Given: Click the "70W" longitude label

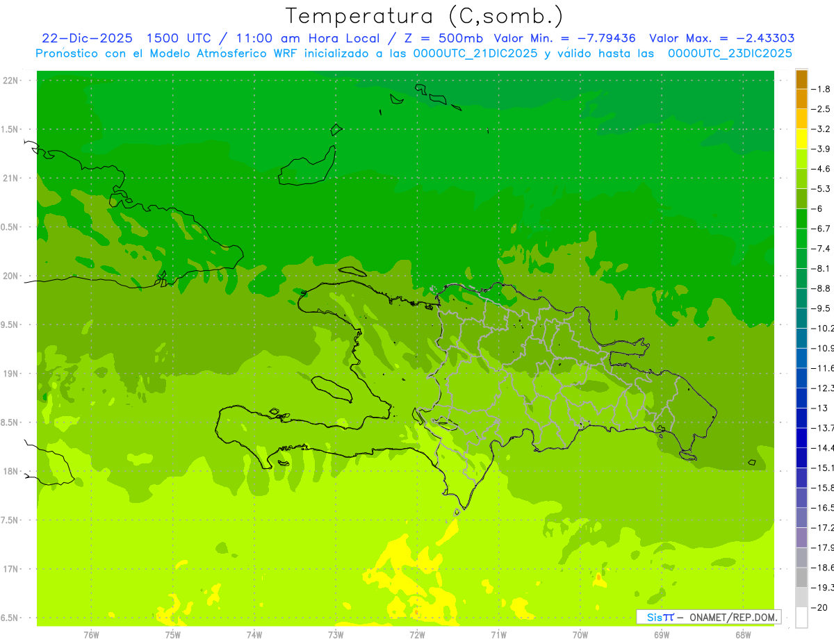Looking at the screenshot, I should 580,635.
